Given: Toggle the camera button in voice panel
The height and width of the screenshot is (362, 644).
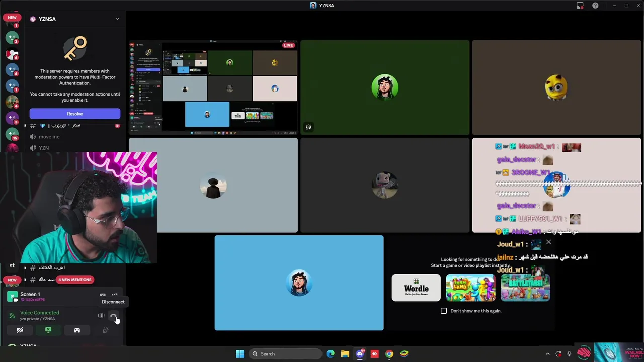Looking at the screenshot, I should pos(20,330).
